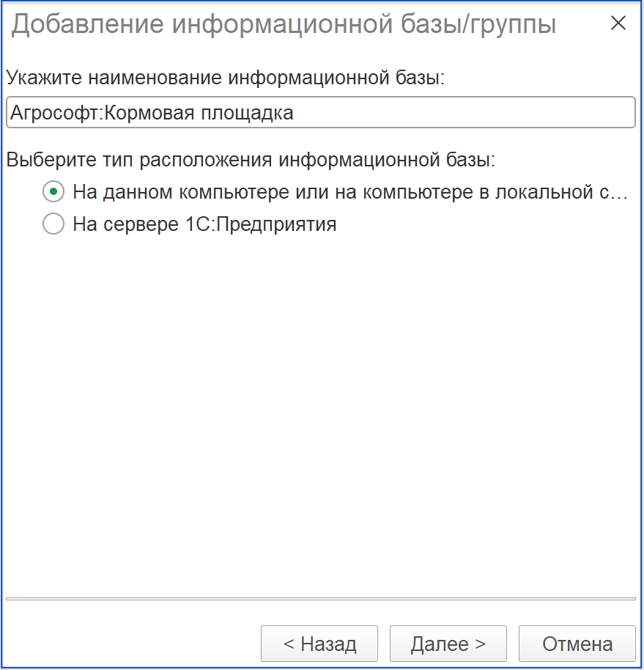Choose На сервере 1С:Предприятия radio option
This screenshot has height=670, width=644.
(53, 224)
